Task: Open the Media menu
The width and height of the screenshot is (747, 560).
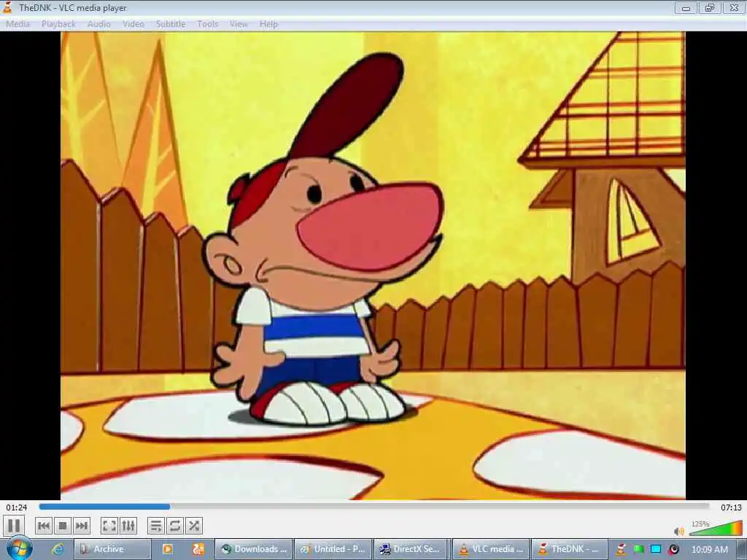Action: 18,24
